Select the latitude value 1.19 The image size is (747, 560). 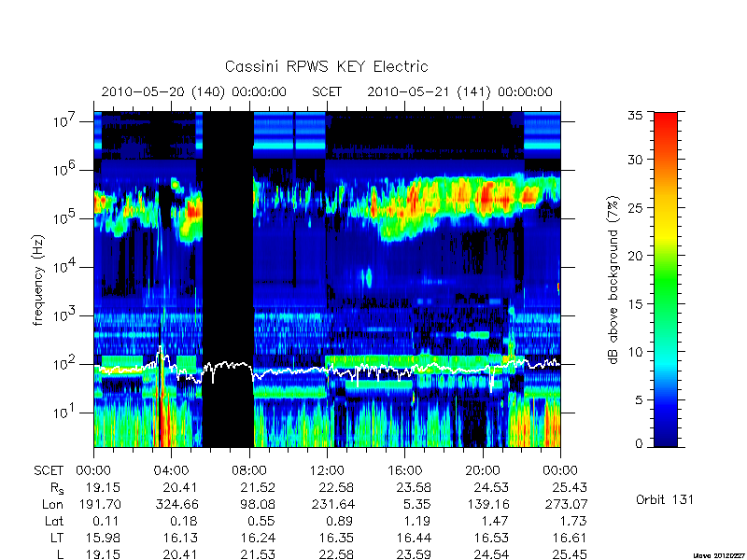(417, 521)
